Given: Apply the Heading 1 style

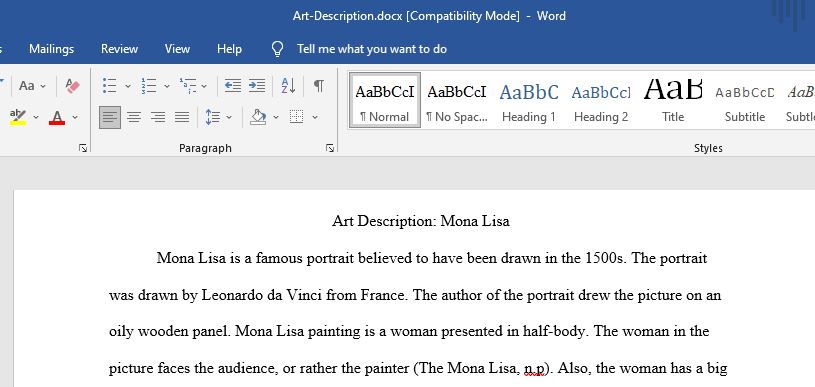Looking at the screenshot, I should [x=529, y=100].
